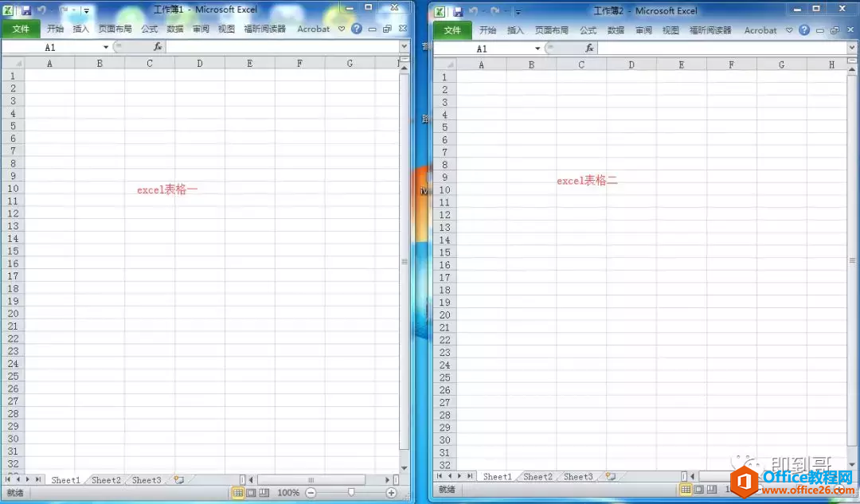The image size is (860, 504).
Task: Open the 文件 tab in 工作簿2
Action: [x=452, y=30]
